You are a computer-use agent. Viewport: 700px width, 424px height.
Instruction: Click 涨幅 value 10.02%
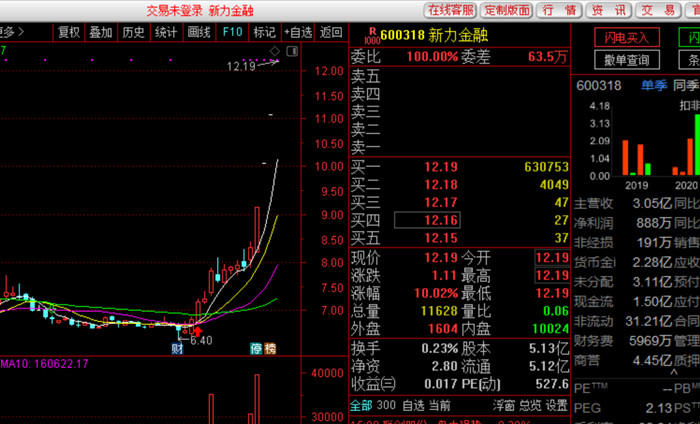[x=436, y=293]
